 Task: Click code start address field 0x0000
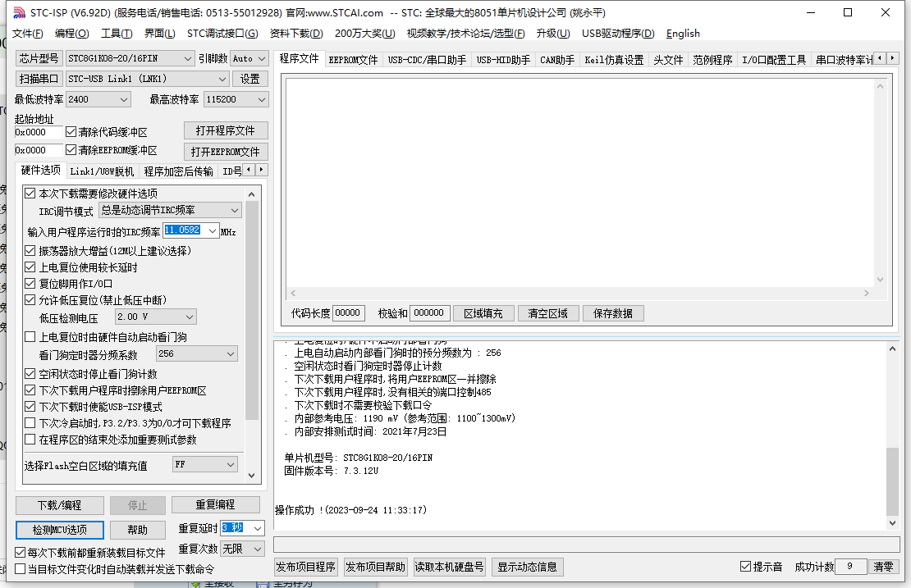39,132
